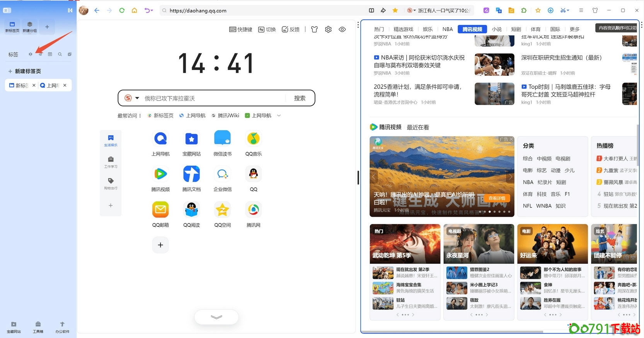
Task: Open QQ空间 shortcut icon
Action: click(x=223, y=210)
